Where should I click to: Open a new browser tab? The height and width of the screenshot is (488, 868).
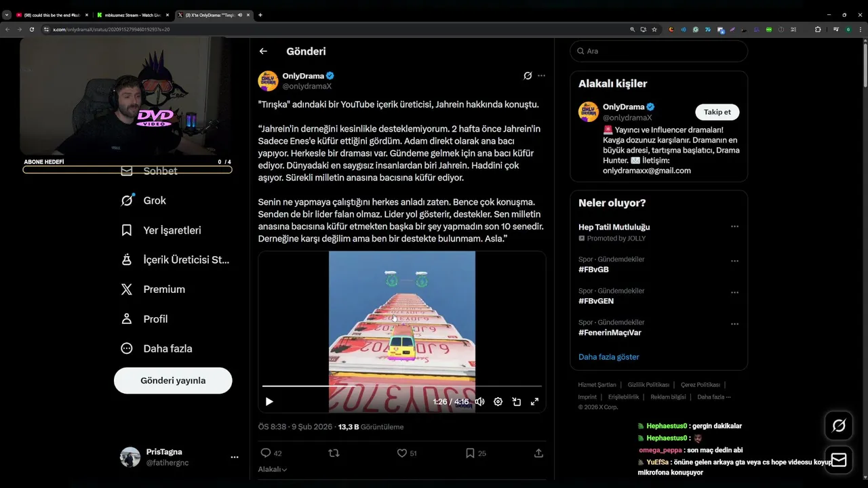click(260, 15)
